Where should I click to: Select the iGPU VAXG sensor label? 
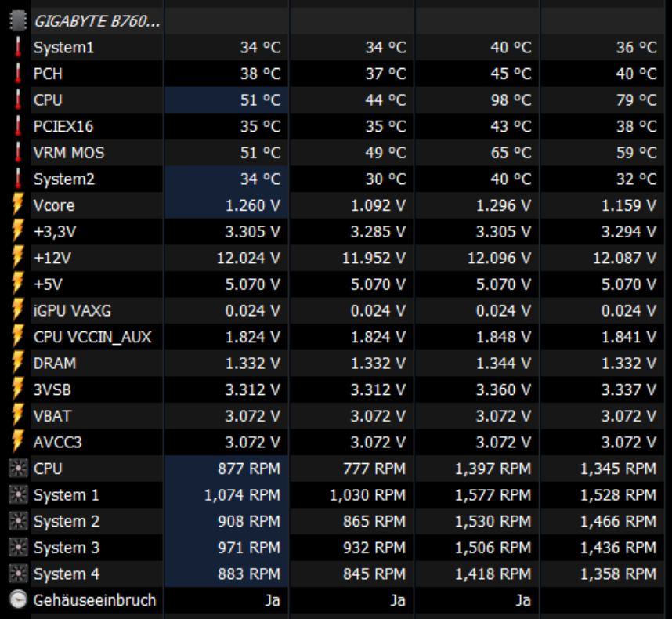72,311
